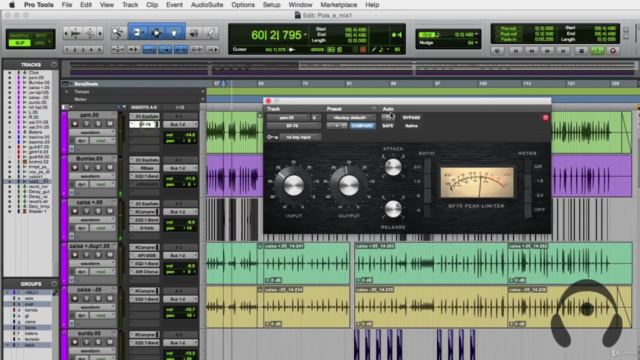Select the Pencil tool
The image size is (640, 360).
[211, 33]
